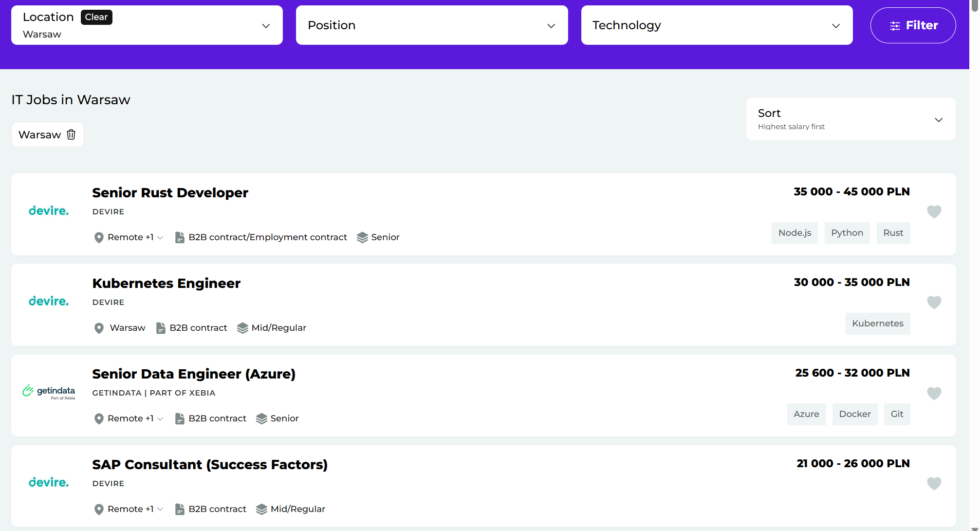Expand the Location dropdown chevron

tap(266, 26)
